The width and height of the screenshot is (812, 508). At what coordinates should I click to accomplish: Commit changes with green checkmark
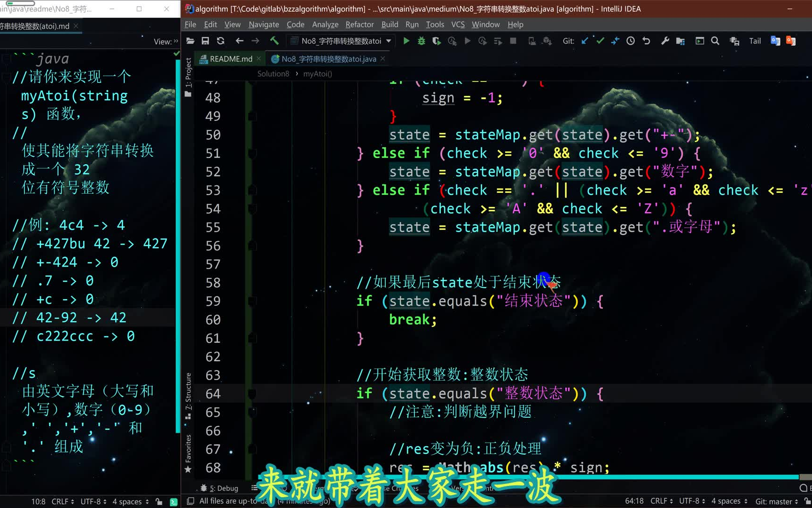pos(600,41)
